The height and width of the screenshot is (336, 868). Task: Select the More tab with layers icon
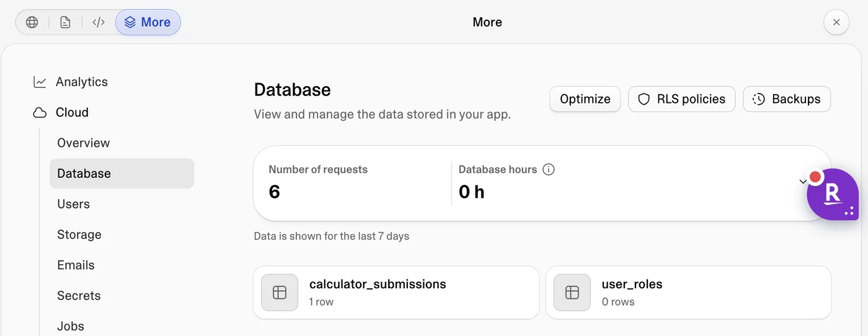click(148, 22)
